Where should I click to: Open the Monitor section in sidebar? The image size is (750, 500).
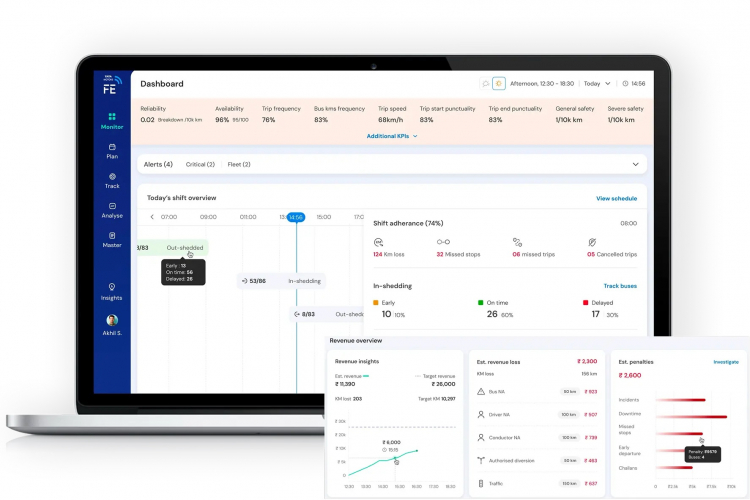coord(112,121)
